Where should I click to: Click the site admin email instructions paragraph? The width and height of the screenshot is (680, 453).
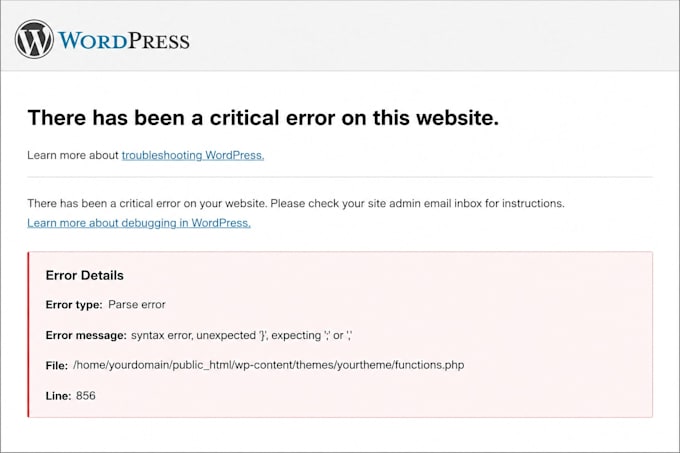(x=296, y=203)
